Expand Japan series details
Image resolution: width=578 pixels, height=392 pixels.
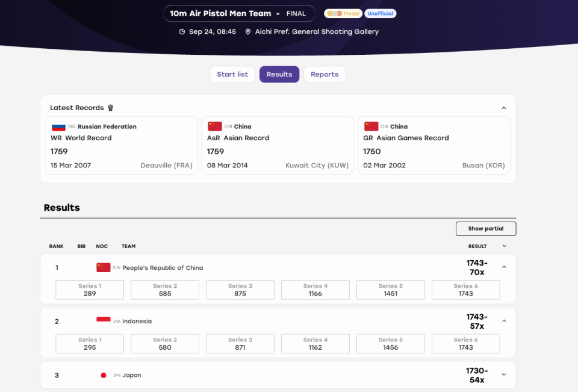pos(504,375)
